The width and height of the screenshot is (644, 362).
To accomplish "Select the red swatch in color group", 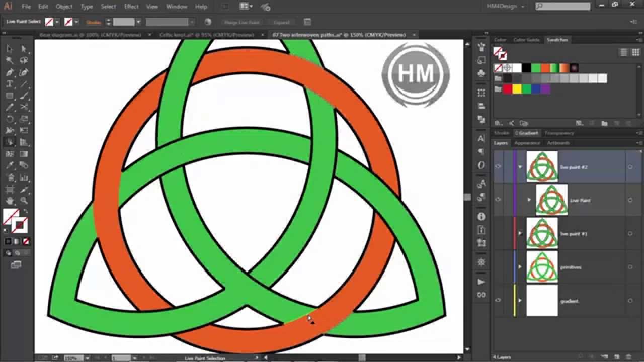I will pos(508,89).
